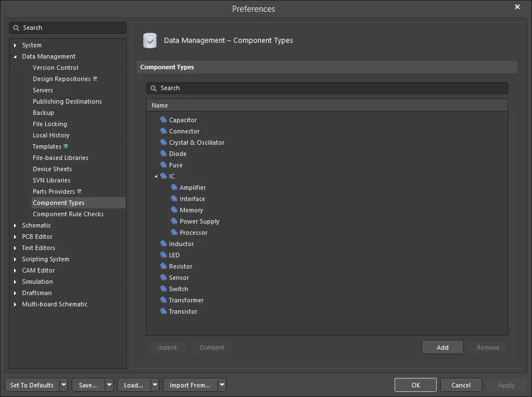
Task: Click the Cancel button
Action: point(461,385)
